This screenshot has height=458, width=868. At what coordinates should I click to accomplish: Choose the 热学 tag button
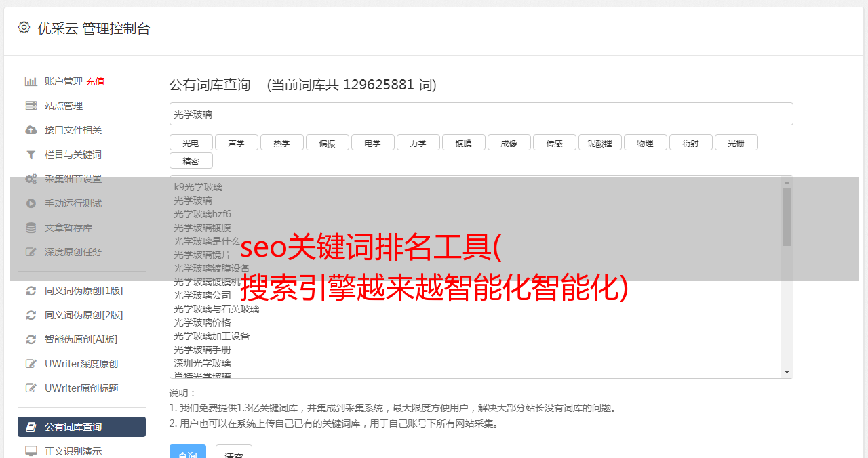tap(282, 142)
